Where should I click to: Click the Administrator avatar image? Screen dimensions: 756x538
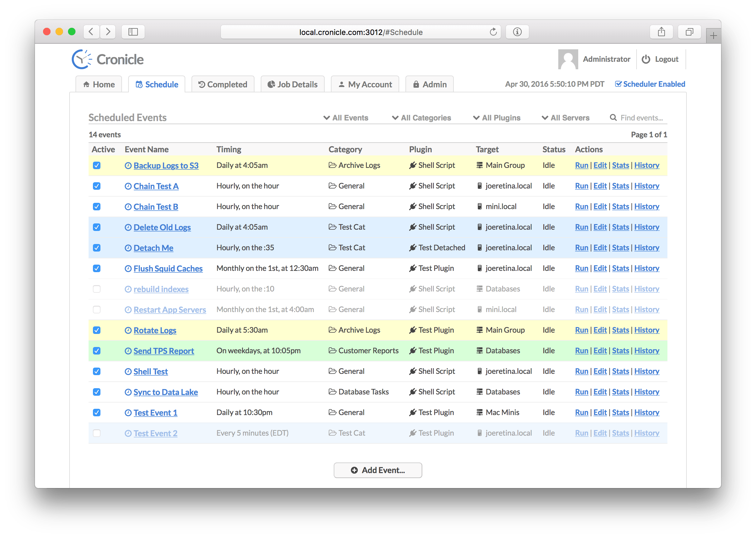pyautogui.click(x=568, y=59)
